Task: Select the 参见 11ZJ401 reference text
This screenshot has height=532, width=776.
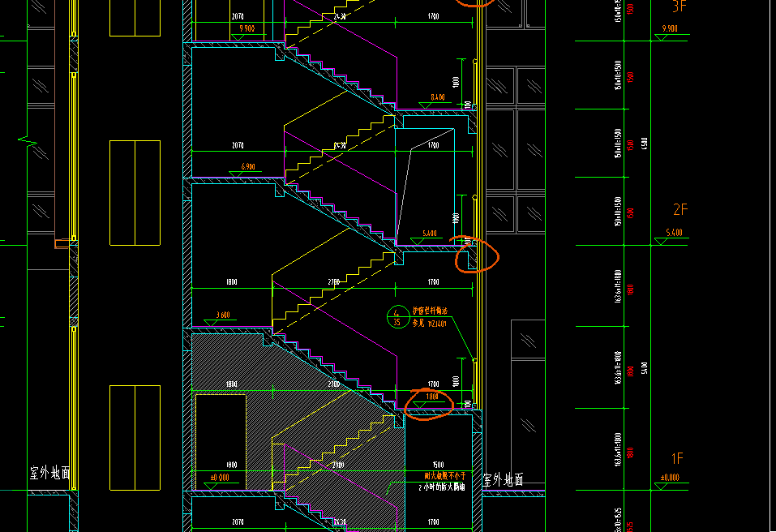Action: tap(430, 323)
